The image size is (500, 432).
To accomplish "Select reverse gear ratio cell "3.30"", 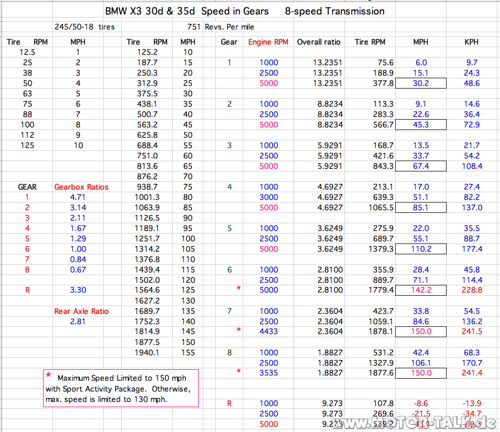I will pyautogui.click(x=78, y=290).
